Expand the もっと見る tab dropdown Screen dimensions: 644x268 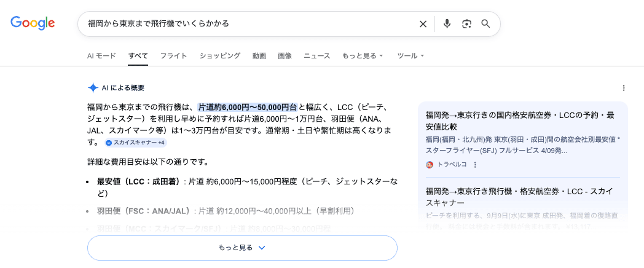pos(363,56)
